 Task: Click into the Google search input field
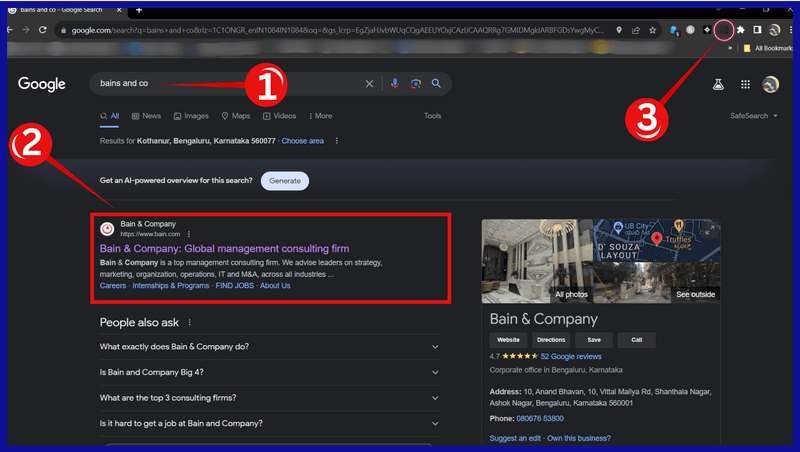click(x=220, y=84)
